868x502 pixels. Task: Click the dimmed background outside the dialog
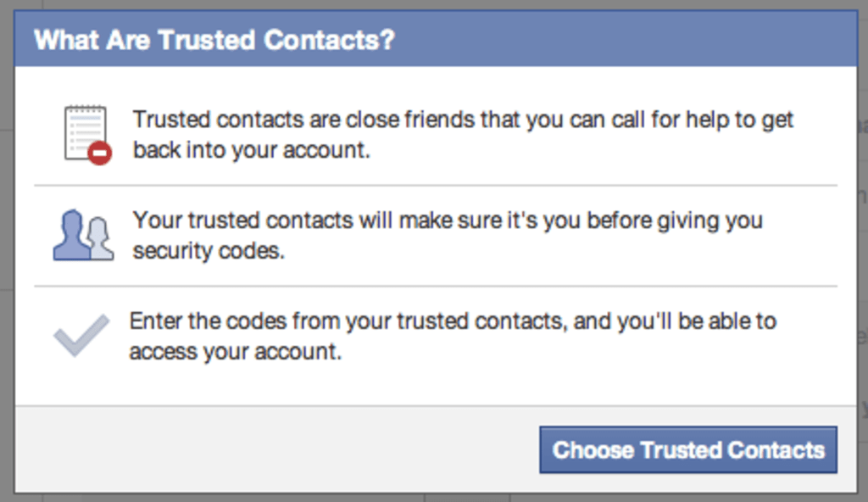click(7, 249)
